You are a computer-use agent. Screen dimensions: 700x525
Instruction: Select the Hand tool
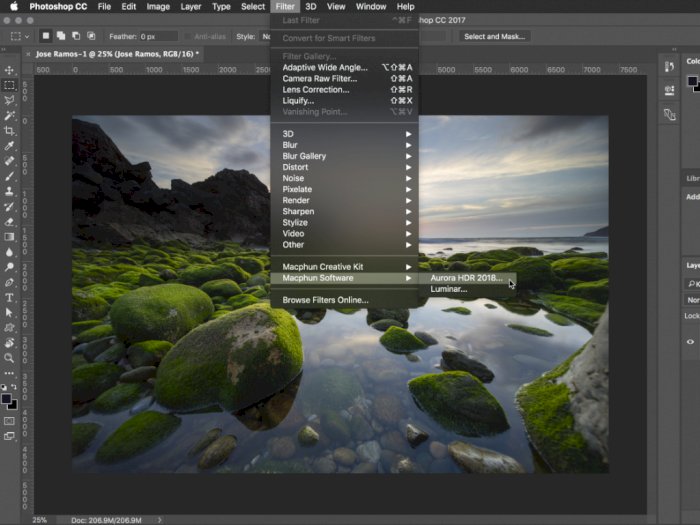9,343
